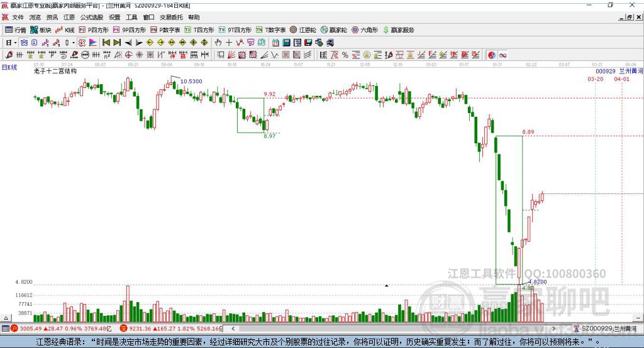Click the 老子十二宫结构 chart title
644x348 pixels.
(55, 71)
